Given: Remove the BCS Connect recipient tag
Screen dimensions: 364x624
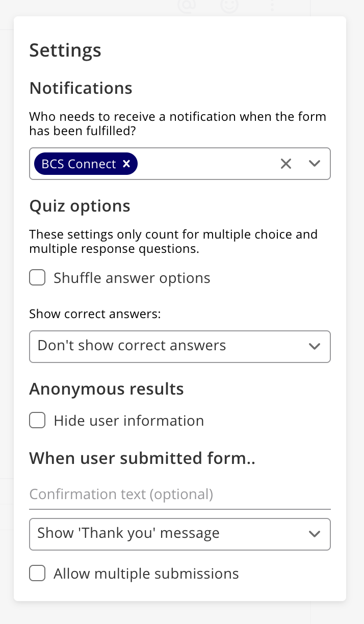Looking at the screenshot, I should click(x=126, y=164).
